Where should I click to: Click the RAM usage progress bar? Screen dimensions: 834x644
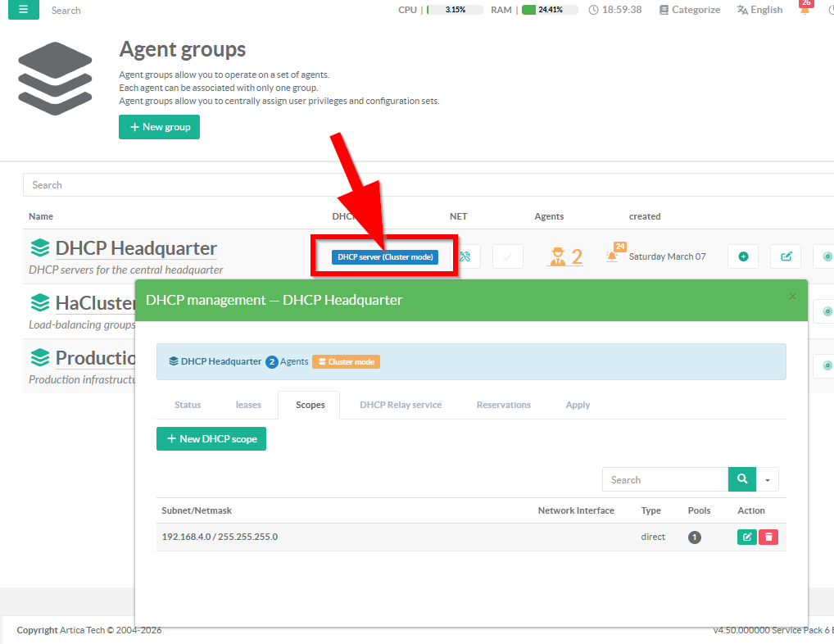[x=549, y=10]
